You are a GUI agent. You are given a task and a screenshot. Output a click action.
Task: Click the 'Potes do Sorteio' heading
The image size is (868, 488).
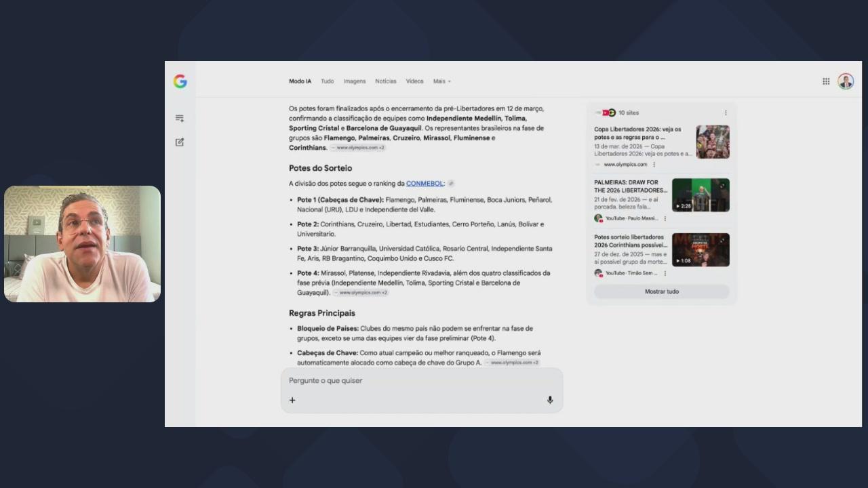click(x=321, y=168)
